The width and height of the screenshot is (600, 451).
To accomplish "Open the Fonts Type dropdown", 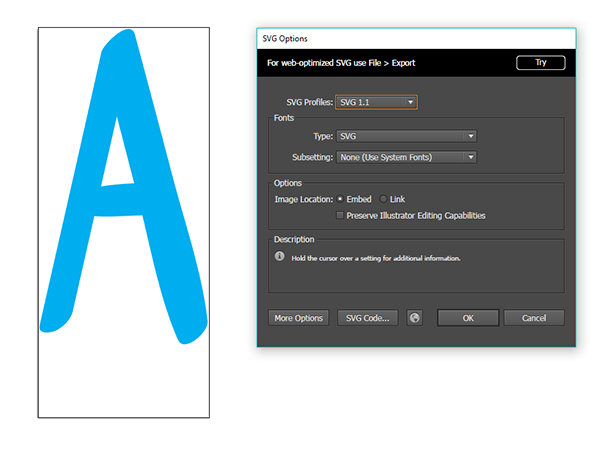I will [406, 136].
